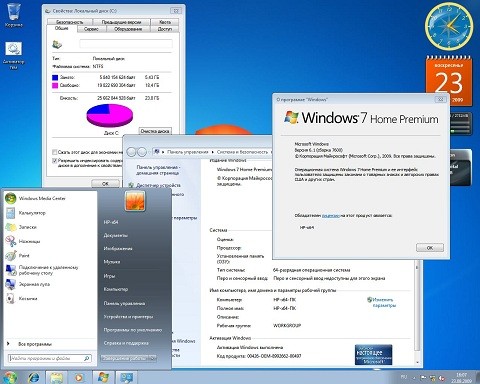
Task: Launch Internet Explorer from the taskbar
Action: 34,378
